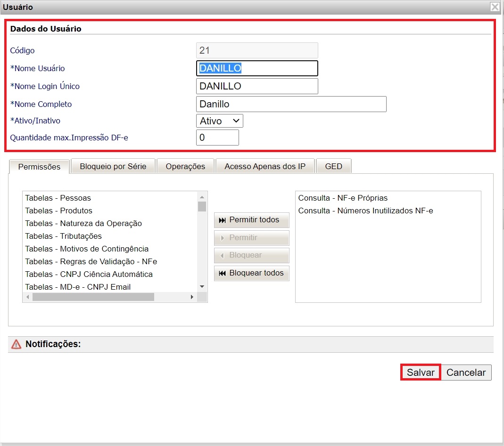504x446 pixels.
Task: Switch to the Permissões tab
Action: coord(39,167)
